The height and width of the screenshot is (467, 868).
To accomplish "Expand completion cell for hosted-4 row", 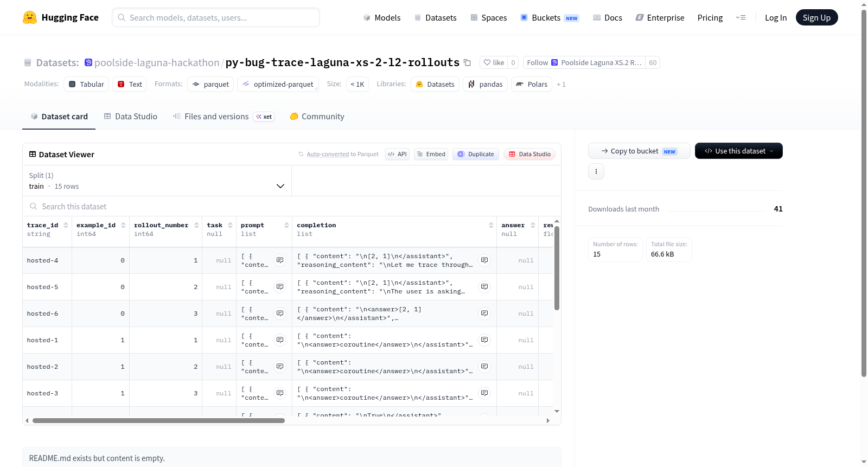I will click(x=484, y=260).
